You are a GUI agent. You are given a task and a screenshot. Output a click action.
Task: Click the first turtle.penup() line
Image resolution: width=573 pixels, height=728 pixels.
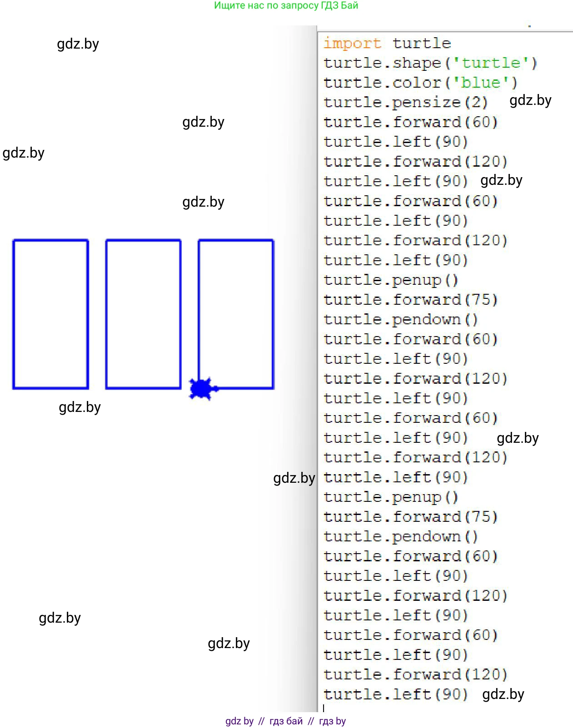pyautogui.click(x=390, y=280)
